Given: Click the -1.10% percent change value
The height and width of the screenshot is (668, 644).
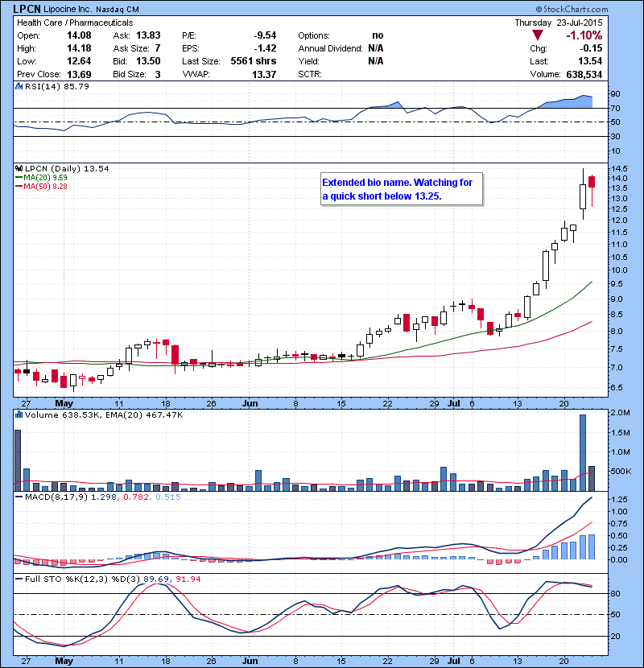Looking at the screenshot, I should coord(584,35).
